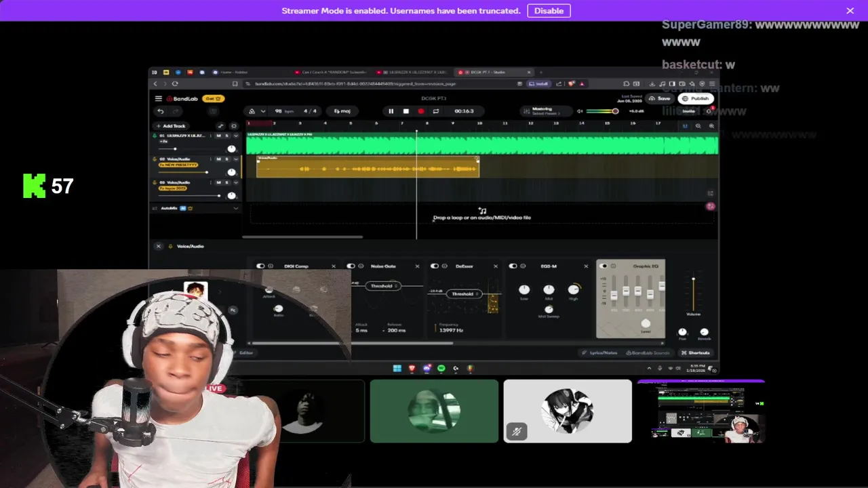This screenshot has width=868, height=488.
Task: Click the Reverb knob
Action: point(704,332)
